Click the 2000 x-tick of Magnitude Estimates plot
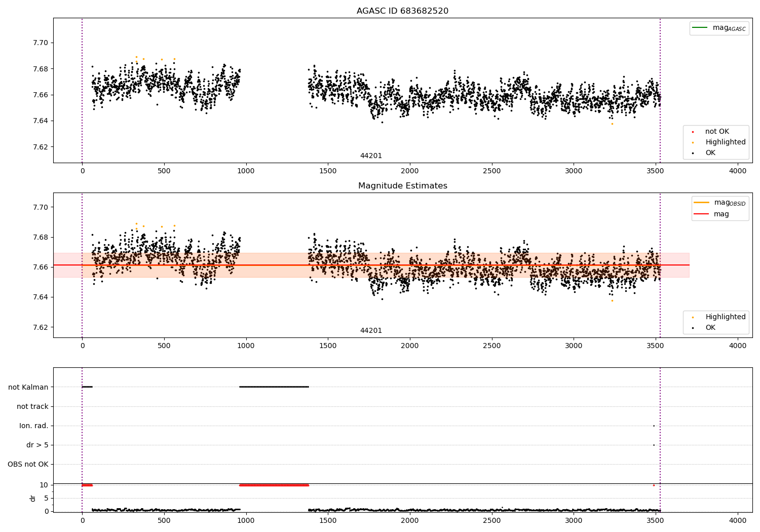 click(x=409, y=346)
